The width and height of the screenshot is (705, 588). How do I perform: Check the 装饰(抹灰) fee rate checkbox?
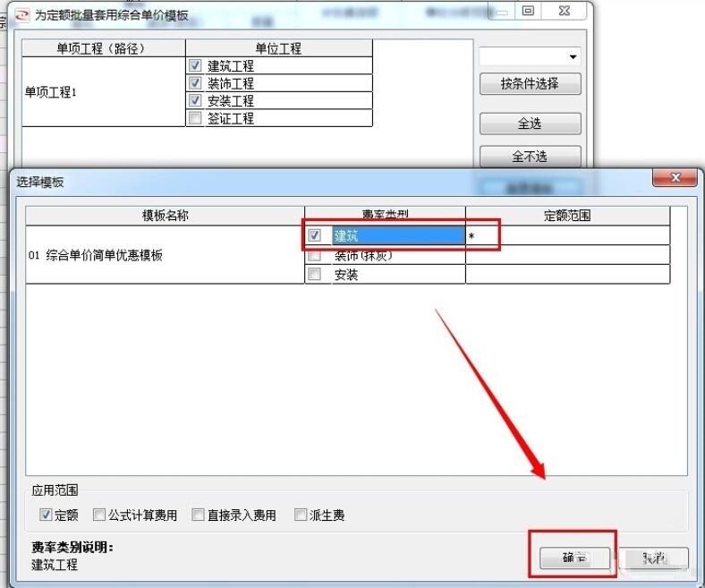pyautogui.click(x=314, y=255)
